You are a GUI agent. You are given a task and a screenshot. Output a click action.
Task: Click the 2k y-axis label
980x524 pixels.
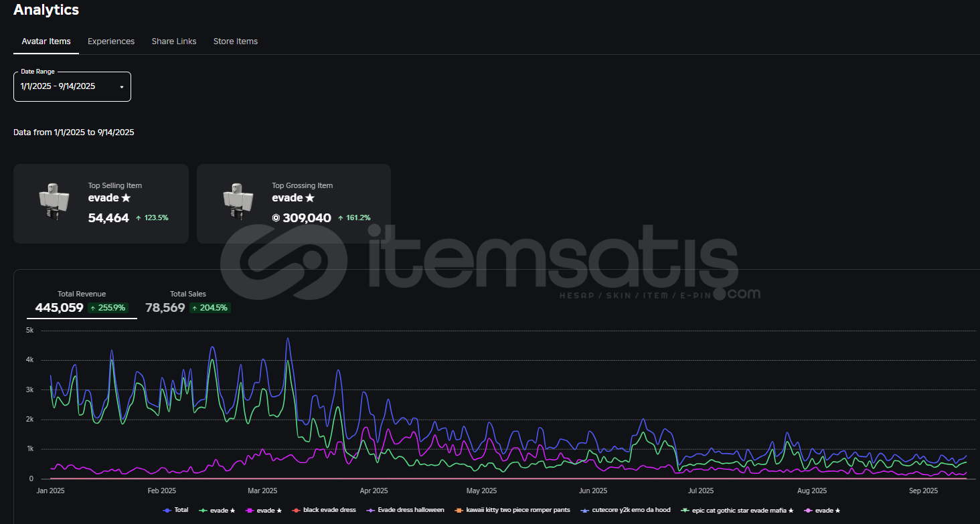pos(29,420)
